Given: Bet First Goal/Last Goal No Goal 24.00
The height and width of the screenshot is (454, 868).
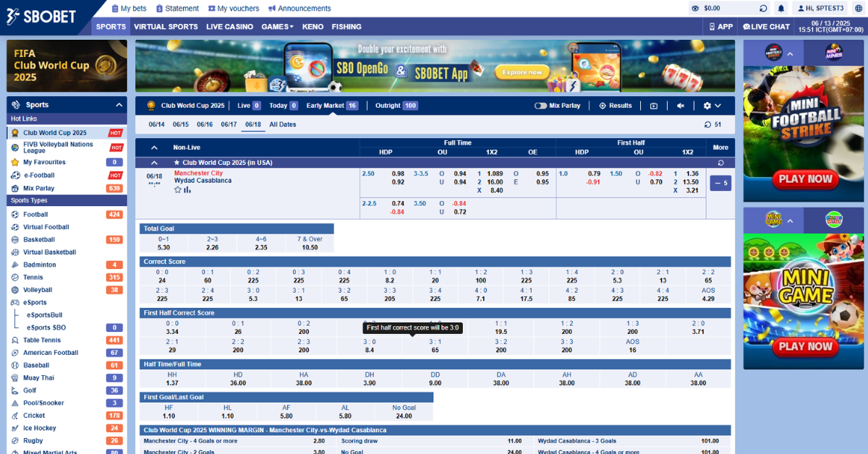Looking at the screenshot, I should tap(404, 412).
